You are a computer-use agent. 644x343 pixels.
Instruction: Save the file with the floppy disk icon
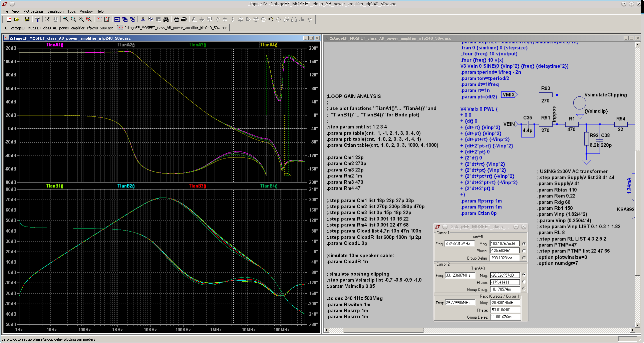[27, 19]
